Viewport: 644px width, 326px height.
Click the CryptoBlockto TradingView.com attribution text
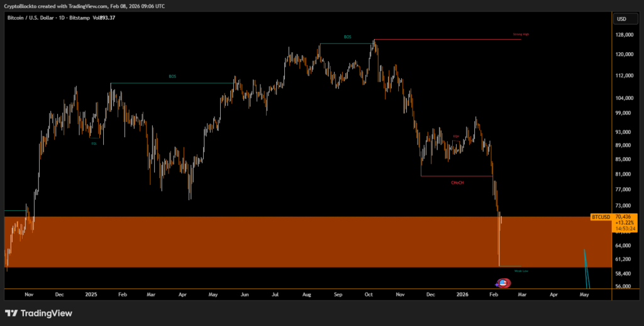pos(85,6)
